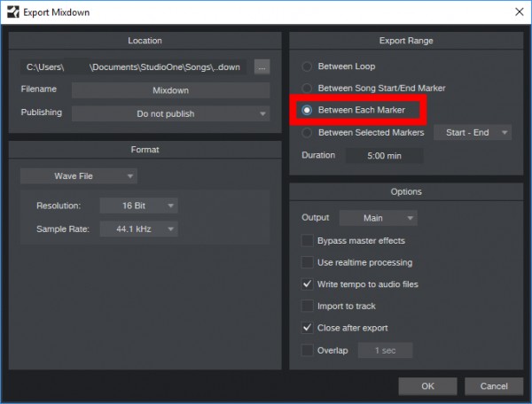Click into the Mixdown filename field
This screenshot has height=404, width=532.
coord(170,90)
